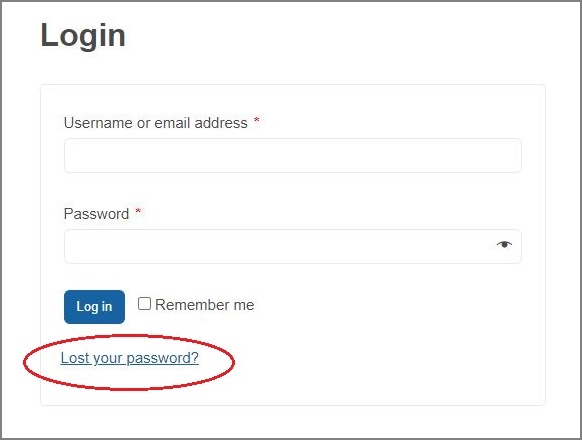
Task: Click the red asterisk beside Password label
Action: tap(138, 212)
